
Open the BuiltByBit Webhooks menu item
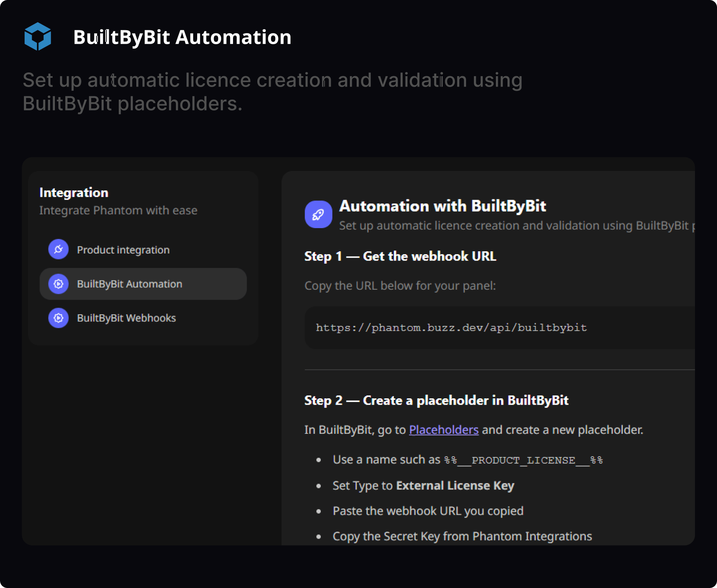click(x=126, y=318)
